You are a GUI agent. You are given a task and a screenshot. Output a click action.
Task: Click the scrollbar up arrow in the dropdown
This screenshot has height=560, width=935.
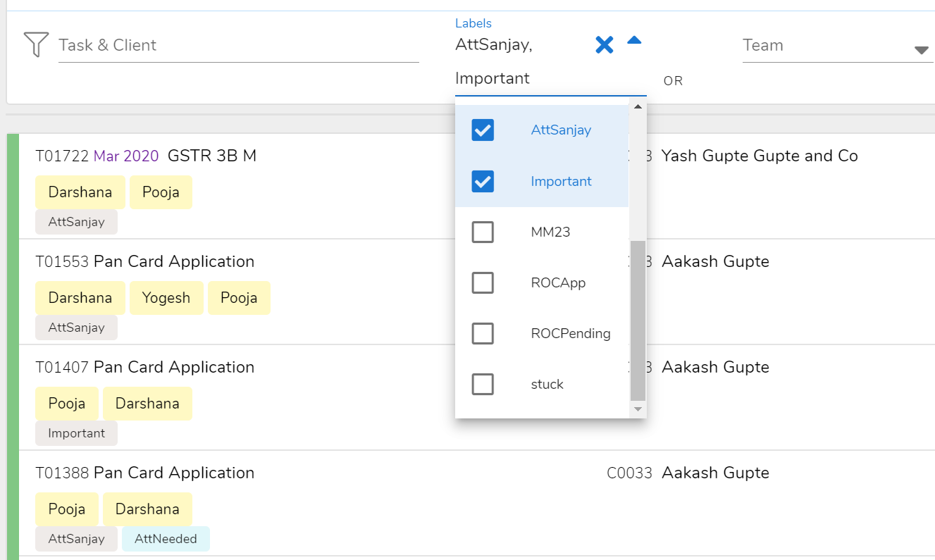tap(638, 106)
